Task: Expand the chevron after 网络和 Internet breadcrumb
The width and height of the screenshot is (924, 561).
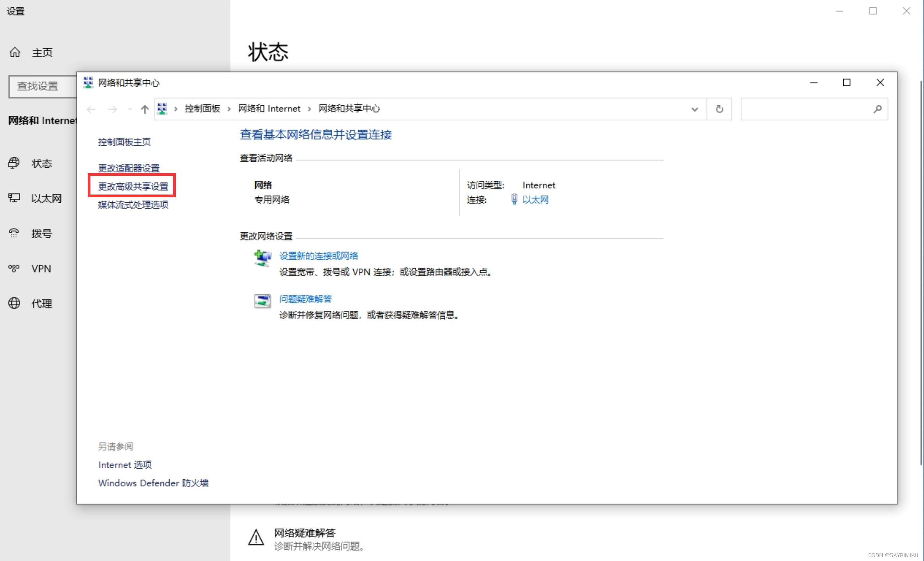Action: 310,109
